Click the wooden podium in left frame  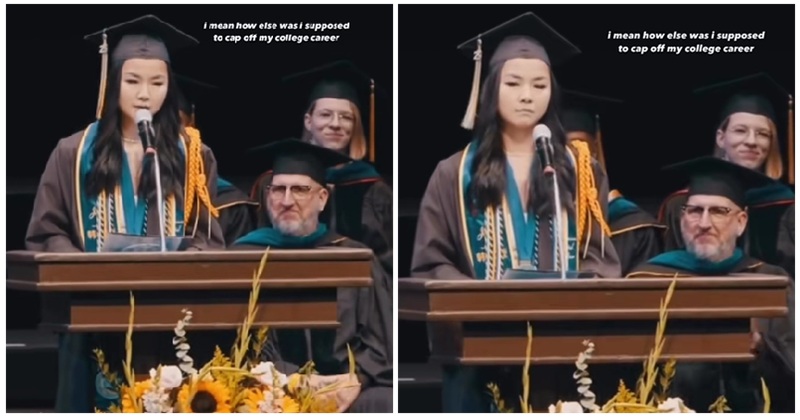point(190,290)
